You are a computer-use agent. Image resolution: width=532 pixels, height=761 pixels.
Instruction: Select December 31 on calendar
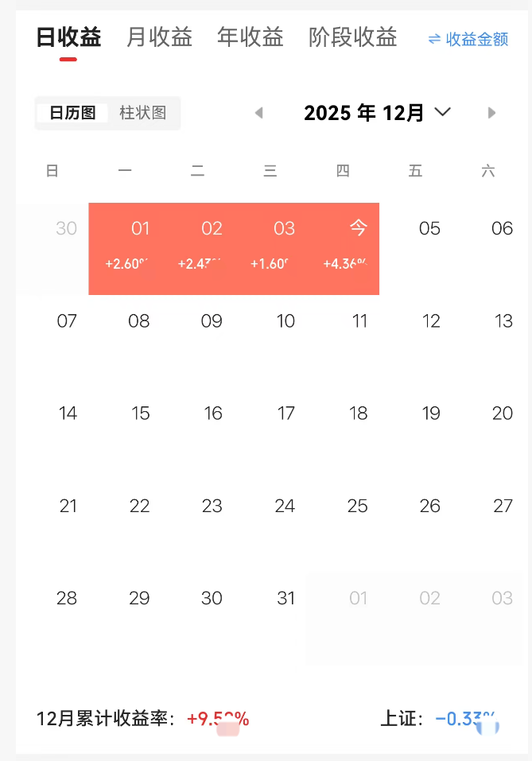tap(285, 598)
